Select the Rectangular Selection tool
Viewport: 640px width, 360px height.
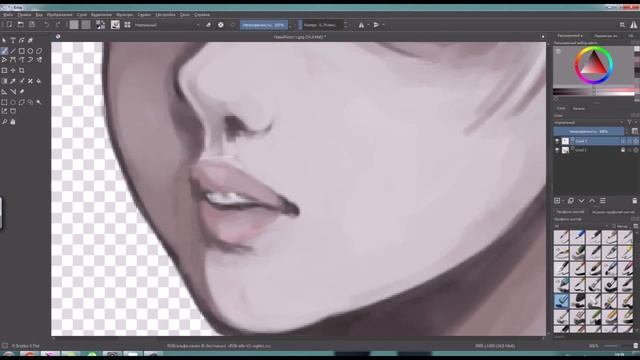pos(4,102)
